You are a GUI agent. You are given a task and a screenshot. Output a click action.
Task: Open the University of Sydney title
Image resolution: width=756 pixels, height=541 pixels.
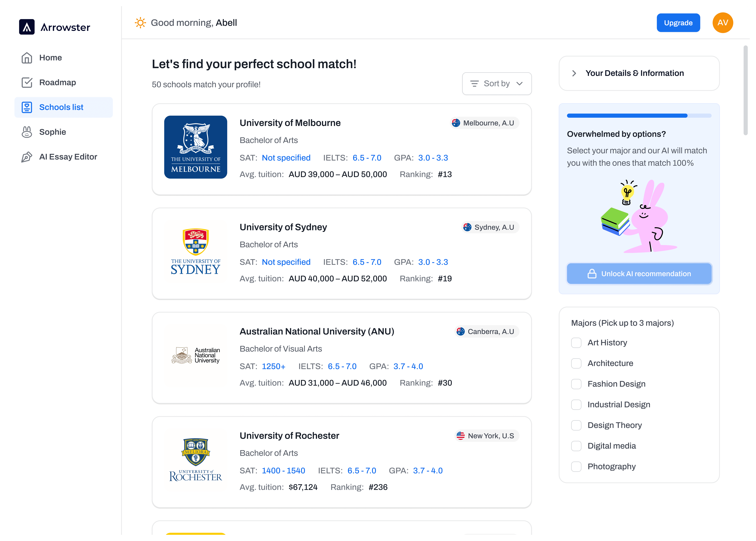point(283,227)
